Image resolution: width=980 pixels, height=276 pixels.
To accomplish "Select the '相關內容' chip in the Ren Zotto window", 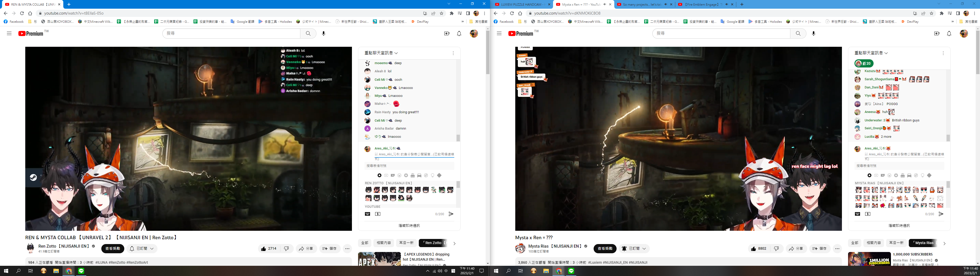I will [x=384, y=243].
